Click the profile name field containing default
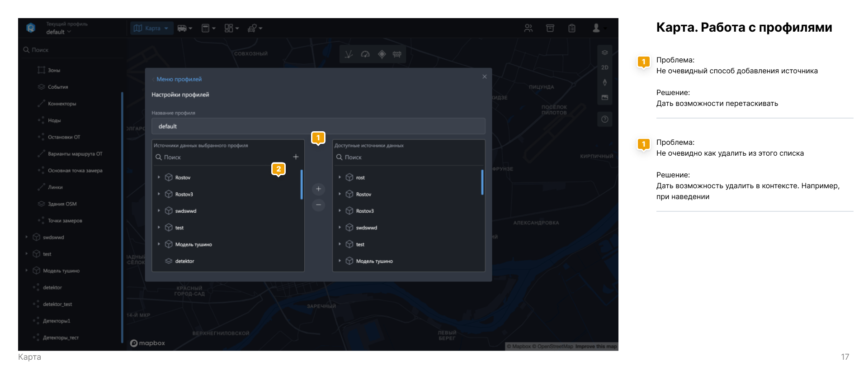 (318, 126)
